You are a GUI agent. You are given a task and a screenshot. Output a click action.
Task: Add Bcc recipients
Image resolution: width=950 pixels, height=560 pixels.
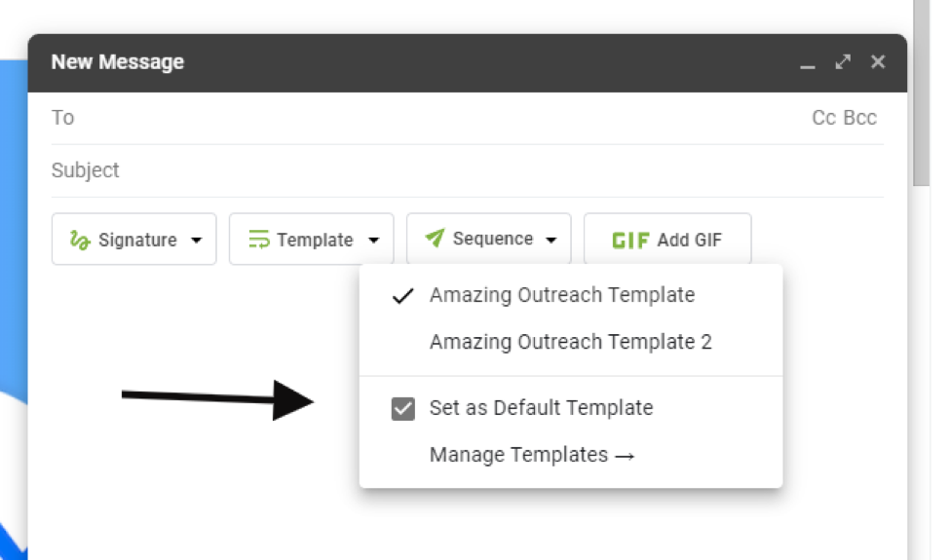[x=860, y=118]
